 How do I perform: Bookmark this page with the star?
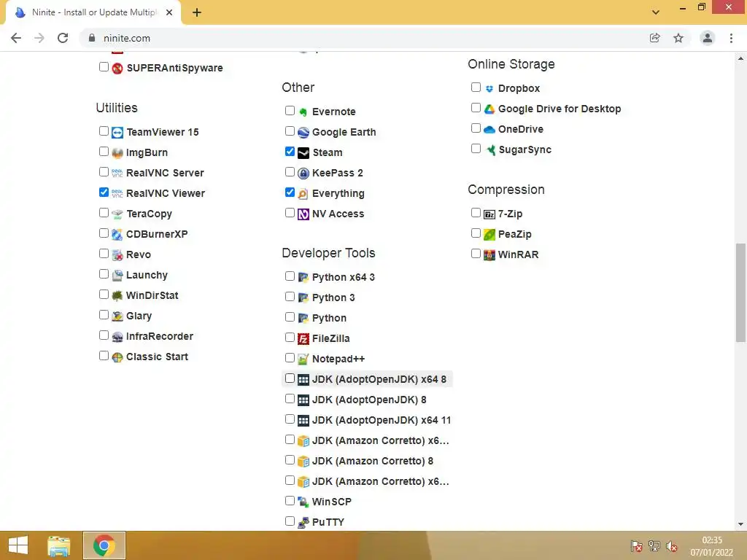[x=678, y=38]
